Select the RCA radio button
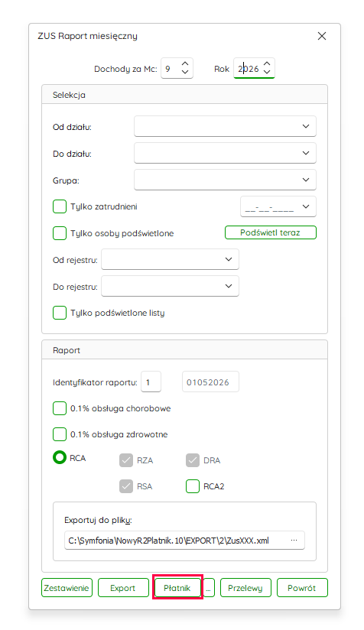Image resolution: width=364 pixels, height=630 pixels. (x=60, y=457)
